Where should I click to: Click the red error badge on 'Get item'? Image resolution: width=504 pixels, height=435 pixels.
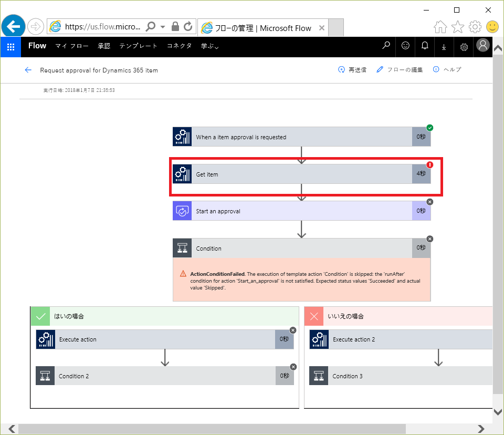pos(430,165)
